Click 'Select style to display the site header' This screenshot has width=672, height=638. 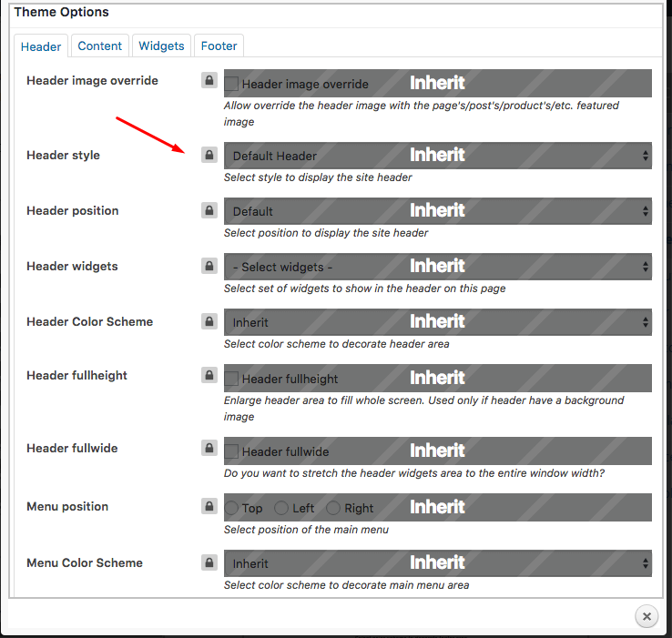[318, 177]
